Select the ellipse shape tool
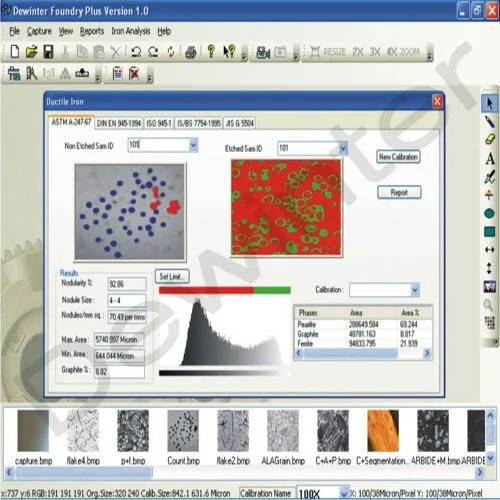Viewport: 500px width, 500px height. tap(489, 213)
